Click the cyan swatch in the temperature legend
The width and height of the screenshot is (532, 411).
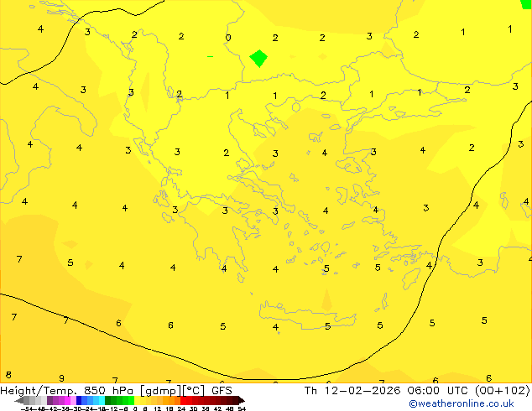click(102, 400)
